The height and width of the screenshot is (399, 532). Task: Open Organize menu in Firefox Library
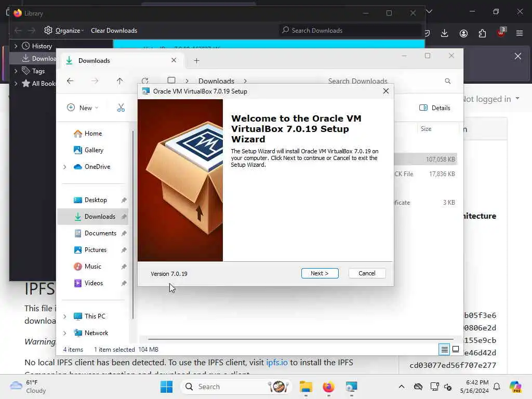64,31
